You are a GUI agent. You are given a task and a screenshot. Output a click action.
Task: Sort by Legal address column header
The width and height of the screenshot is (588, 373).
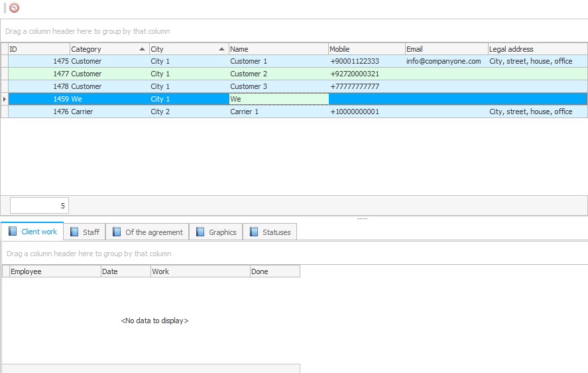click(537, 49)
